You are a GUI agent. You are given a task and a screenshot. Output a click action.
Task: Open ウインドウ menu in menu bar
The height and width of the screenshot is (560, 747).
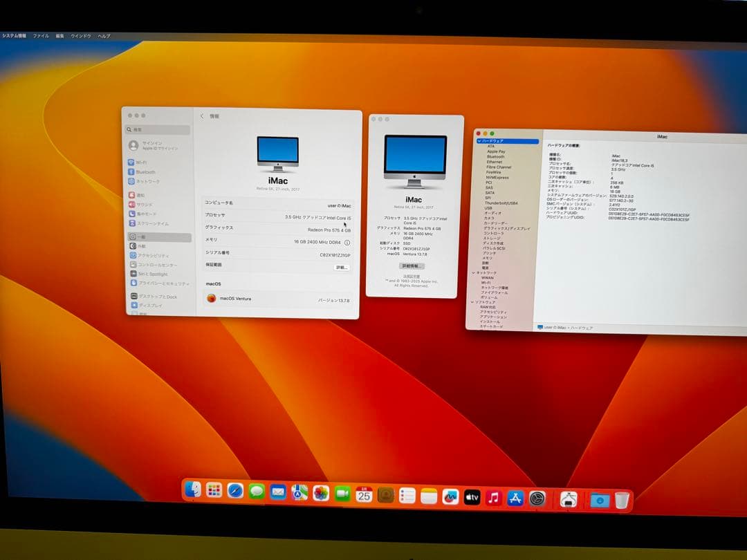click(80, 36)
